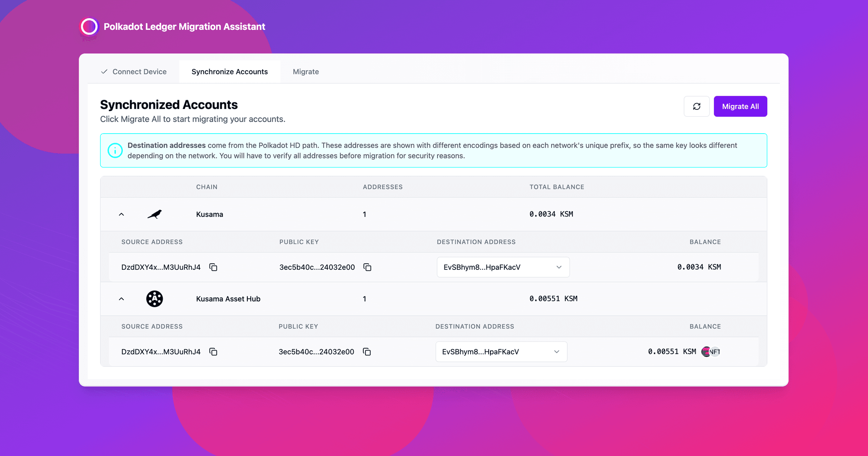Click the Polkadot logo icon in header
This screenshot has width=868, height=456.
[89, 27]
